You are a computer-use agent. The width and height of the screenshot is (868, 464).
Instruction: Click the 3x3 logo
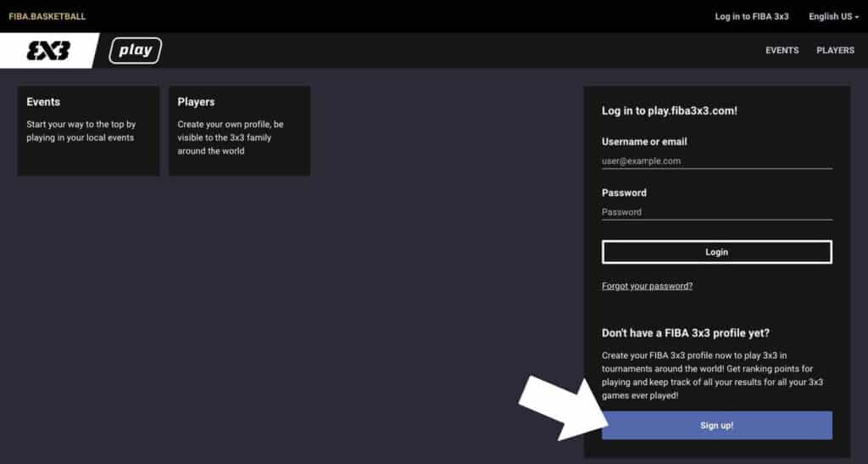coord(48,50)
